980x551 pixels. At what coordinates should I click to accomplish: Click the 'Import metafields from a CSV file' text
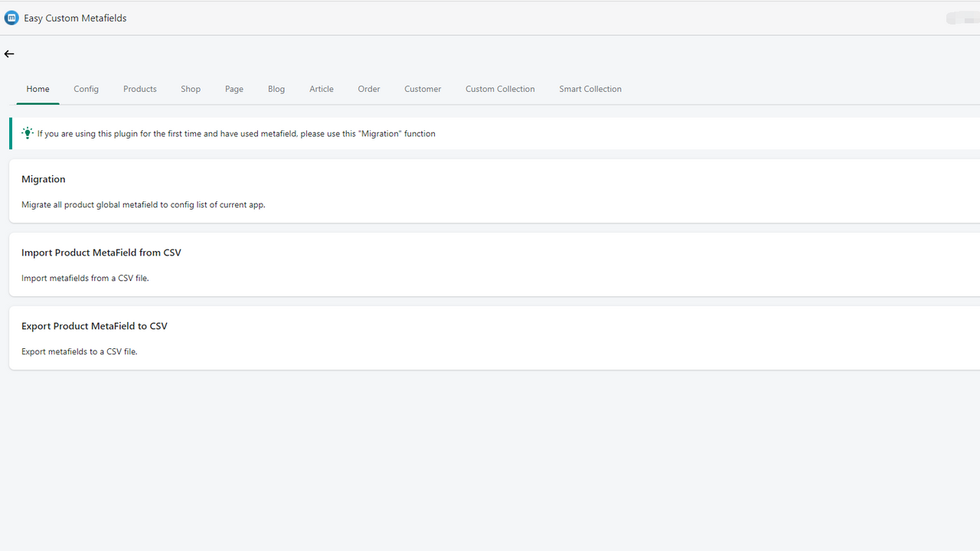[x=85, y=279]
